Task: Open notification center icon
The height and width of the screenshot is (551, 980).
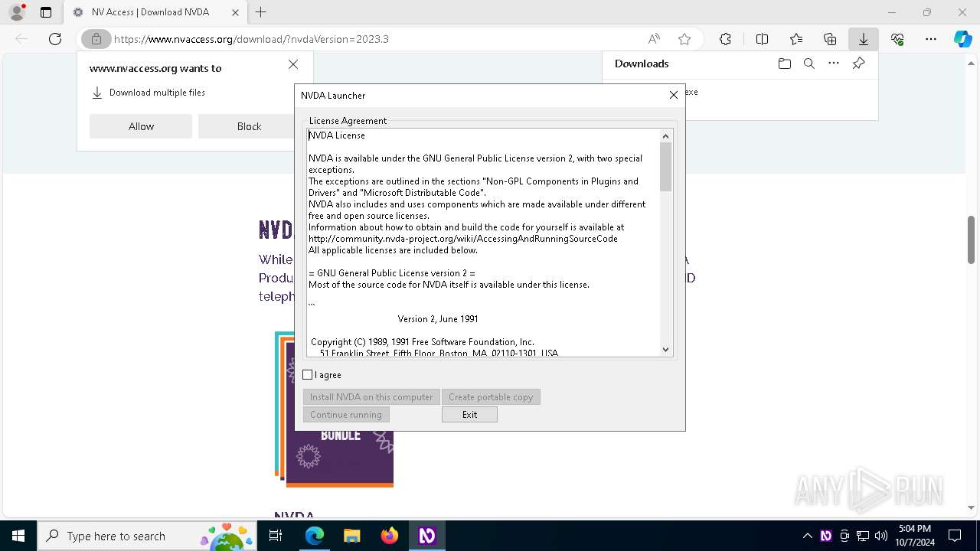Action: (955, 536)
